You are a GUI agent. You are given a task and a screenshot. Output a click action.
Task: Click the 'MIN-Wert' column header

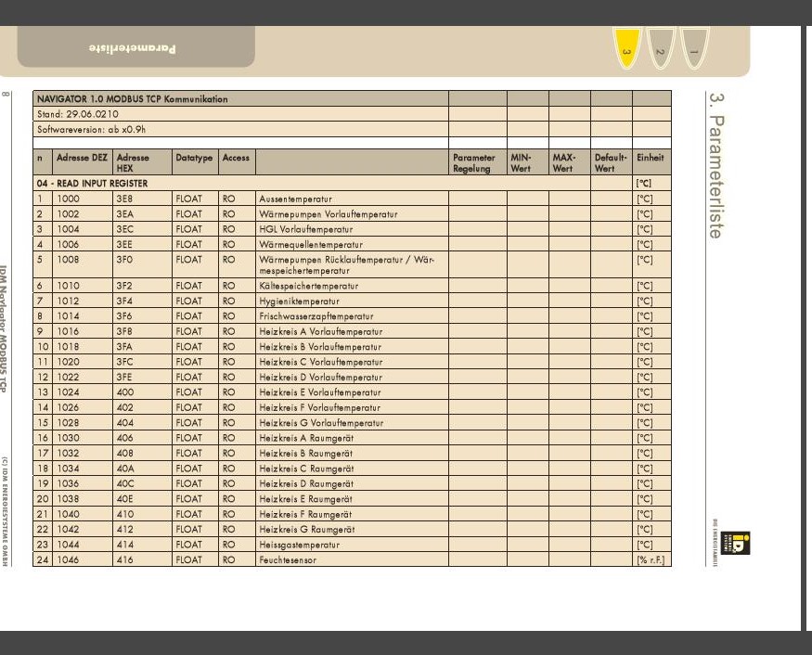(x=528, y=162)
